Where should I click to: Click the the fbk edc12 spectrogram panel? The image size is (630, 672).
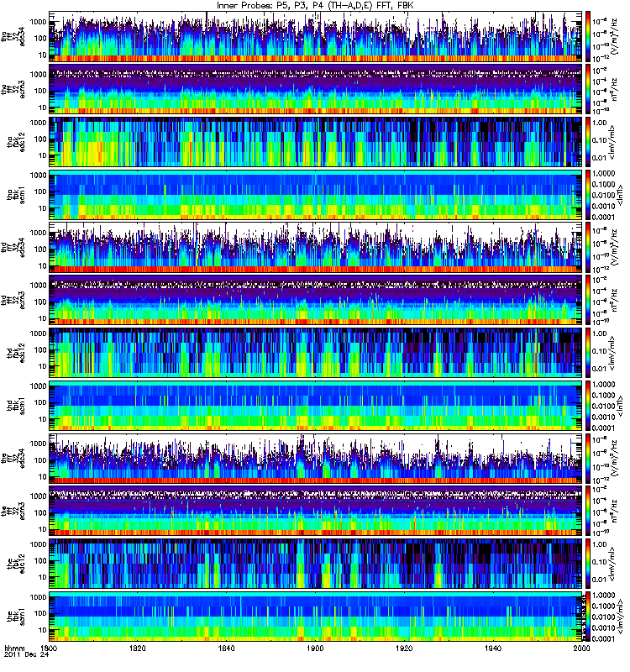click(316, 564)
